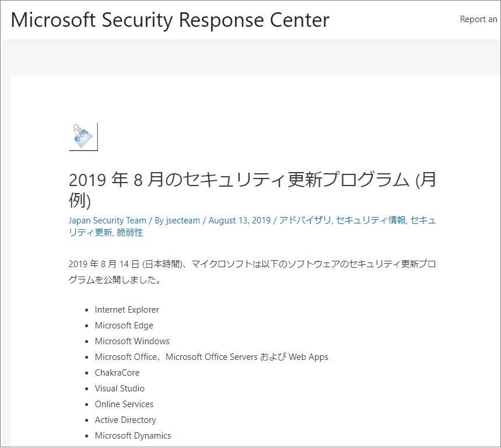Click the Internet Explorer list item
The image size is (501, 448).
point(127,310)
